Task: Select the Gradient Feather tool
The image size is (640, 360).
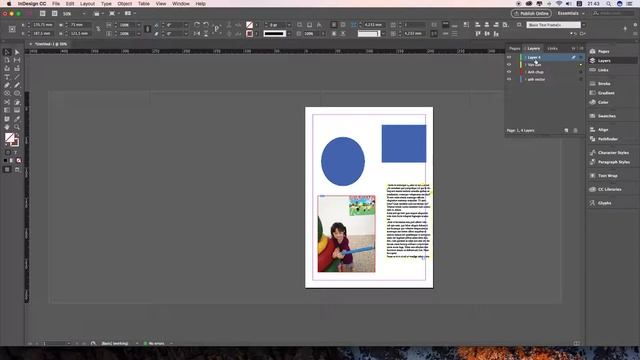Action: tap(17, 110)
